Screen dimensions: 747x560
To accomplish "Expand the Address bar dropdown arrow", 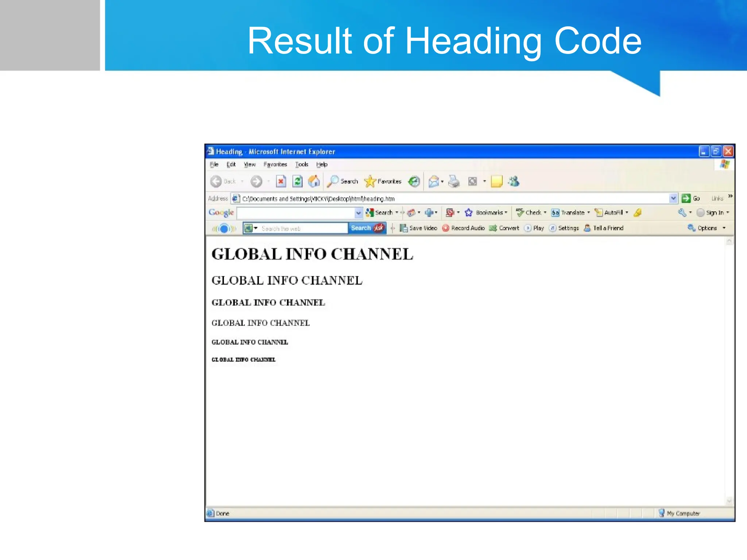I will [x=673, y=198].
